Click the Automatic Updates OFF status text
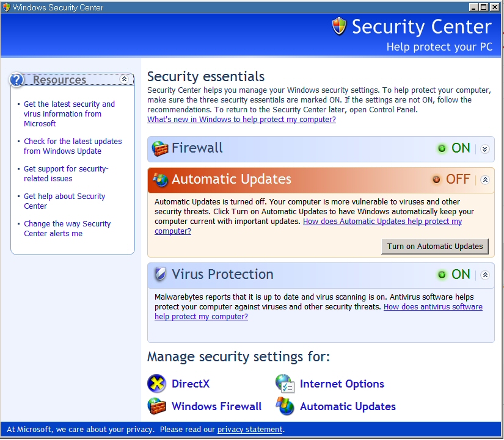This screenshot has height=440, width=504. [x=458, y=179]
